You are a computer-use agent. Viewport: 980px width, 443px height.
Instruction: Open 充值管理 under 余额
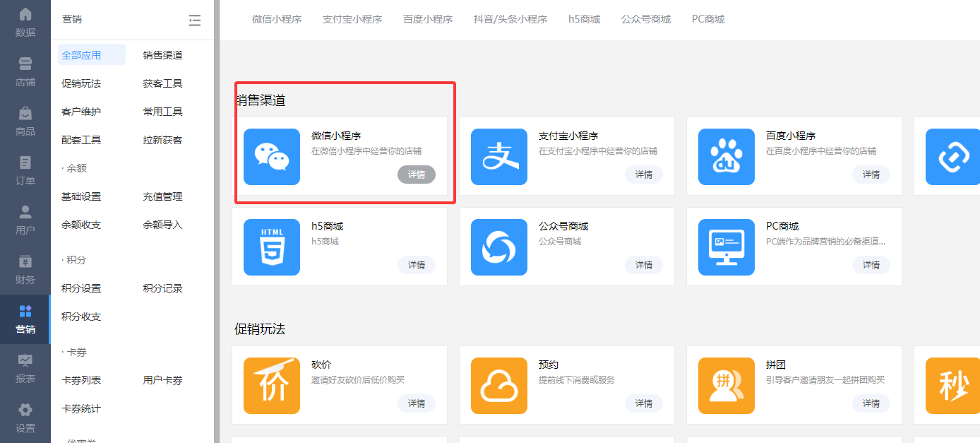[x=162, y=196]
